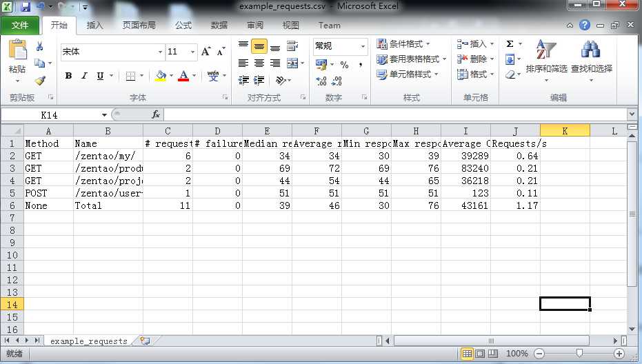The height and width of the screenshot is (364, 642).
Task: Switch to Page Break Preview button
Action: pyautogui.click(x=493, y=354)
